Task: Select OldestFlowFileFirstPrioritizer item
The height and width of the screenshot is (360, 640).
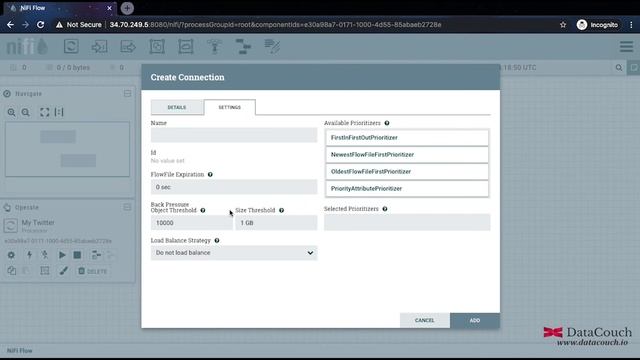Action: (407, 171)
